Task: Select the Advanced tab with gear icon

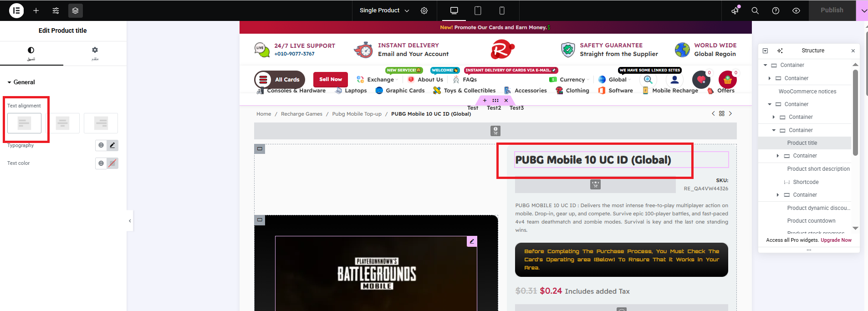Action: [x=95, y=53]
